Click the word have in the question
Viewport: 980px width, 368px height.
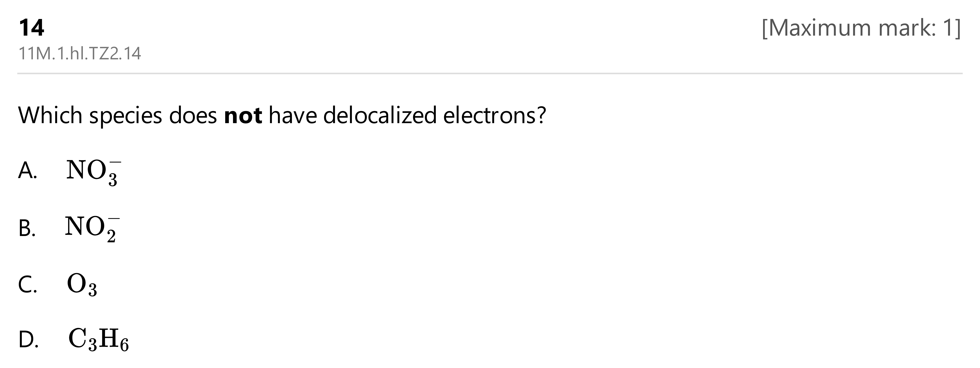click(x=293, y=115)
